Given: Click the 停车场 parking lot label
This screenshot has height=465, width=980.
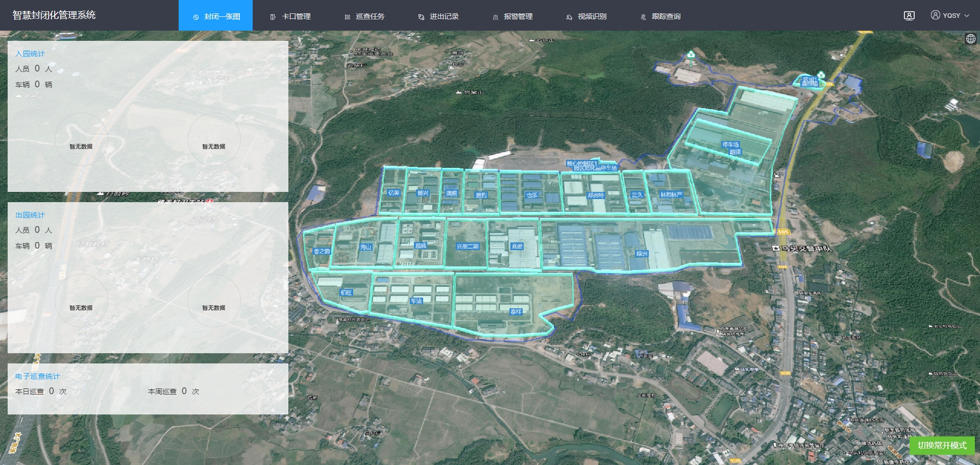Looking at the screenshot, I should click(730, 145).
